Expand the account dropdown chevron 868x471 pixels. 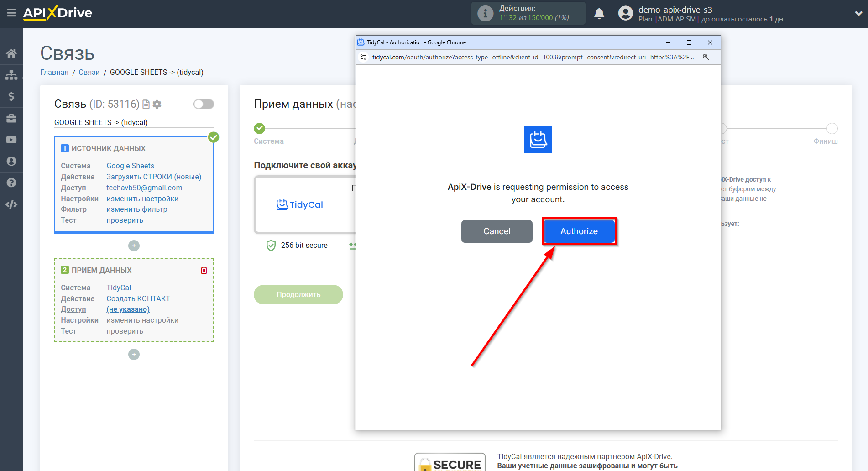tap(858, 14)
